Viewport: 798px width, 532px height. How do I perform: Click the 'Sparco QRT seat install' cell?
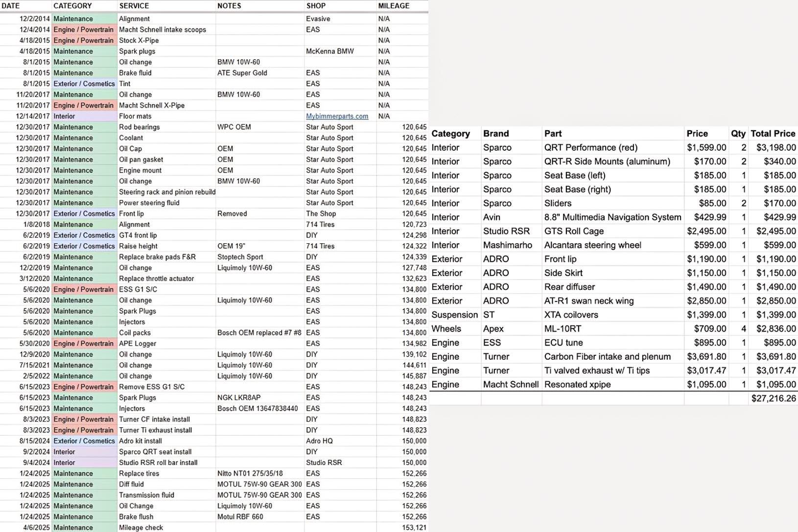pyautogui.click(x=166, y=452)
